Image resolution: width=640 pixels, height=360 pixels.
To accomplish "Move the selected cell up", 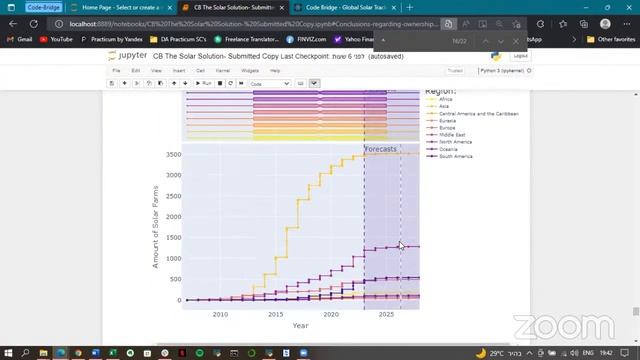I will coord(174,83).
